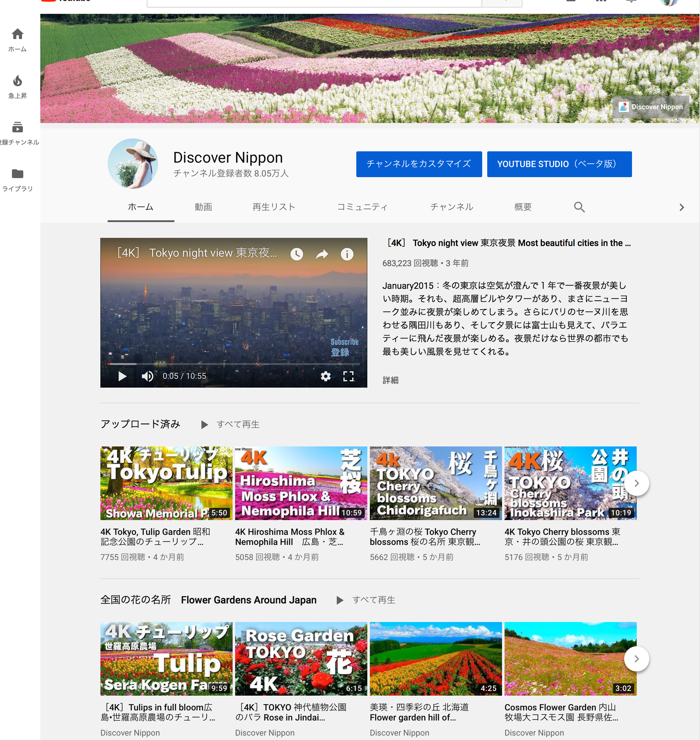Click title 'Cosmos Flower Garden 内山牧場'
This screenshot has height=740, width=700.
561,712
